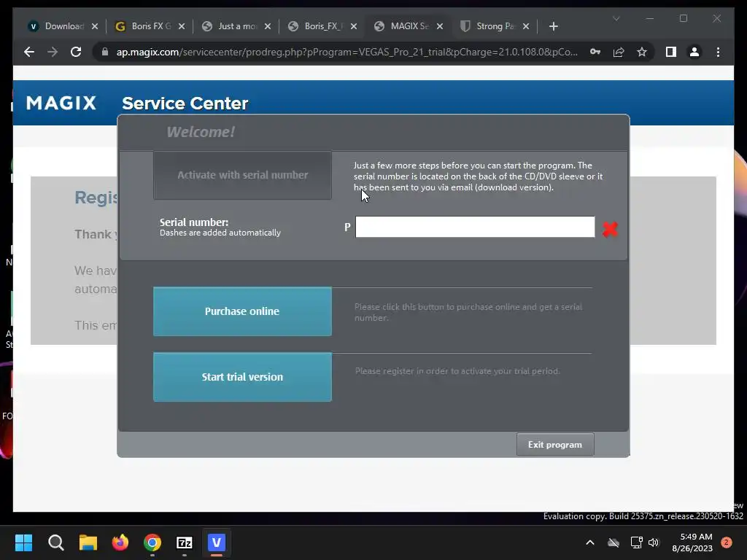Open saved passwords key icon
Screen dimensions: 747x560
595,52
